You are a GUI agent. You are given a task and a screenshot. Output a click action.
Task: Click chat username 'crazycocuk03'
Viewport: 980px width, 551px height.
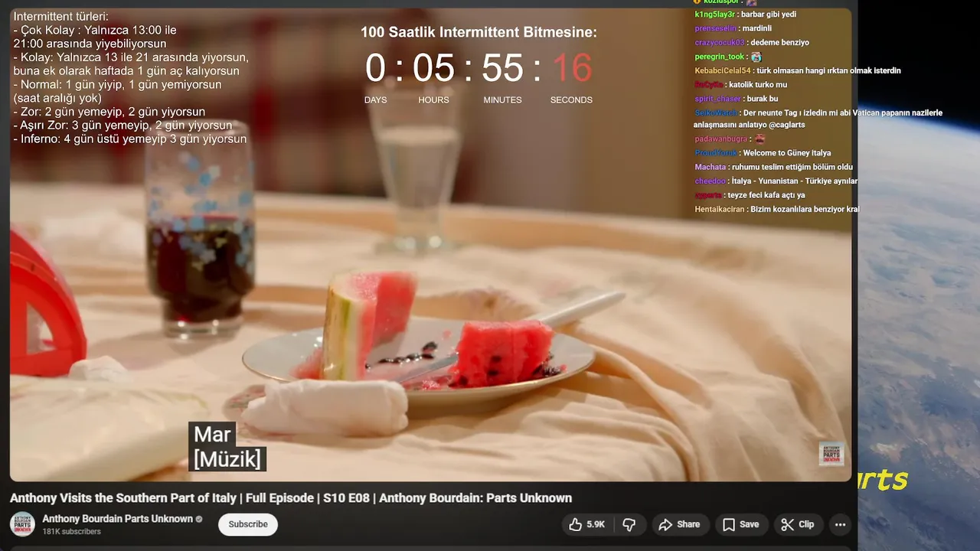coord(720,43)
